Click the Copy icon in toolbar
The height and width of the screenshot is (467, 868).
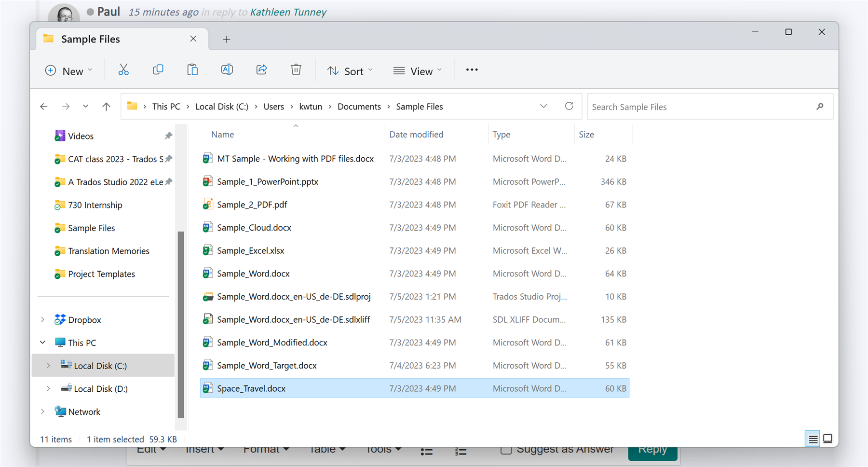(x=158, y=70)
